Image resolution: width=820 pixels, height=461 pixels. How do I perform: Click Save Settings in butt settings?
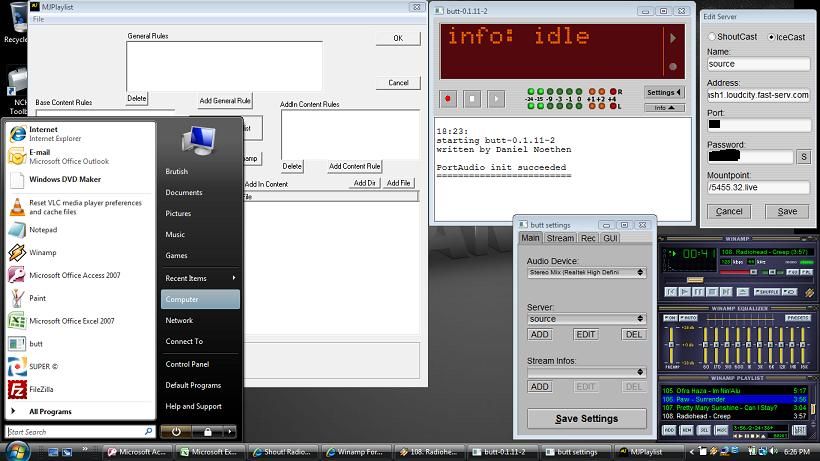coord(586,419)
